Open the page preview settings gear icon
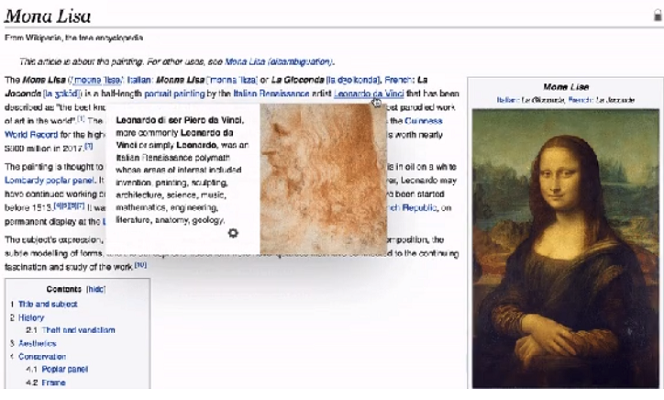 (x=233, y=233)
